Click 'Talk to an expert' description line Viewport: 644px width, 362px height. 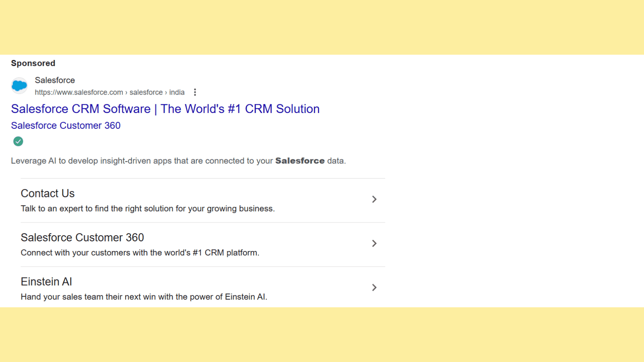(148, 209)
